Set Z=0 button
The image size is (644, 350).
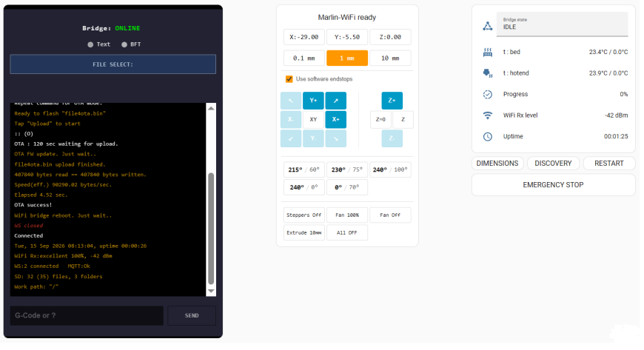380,120
